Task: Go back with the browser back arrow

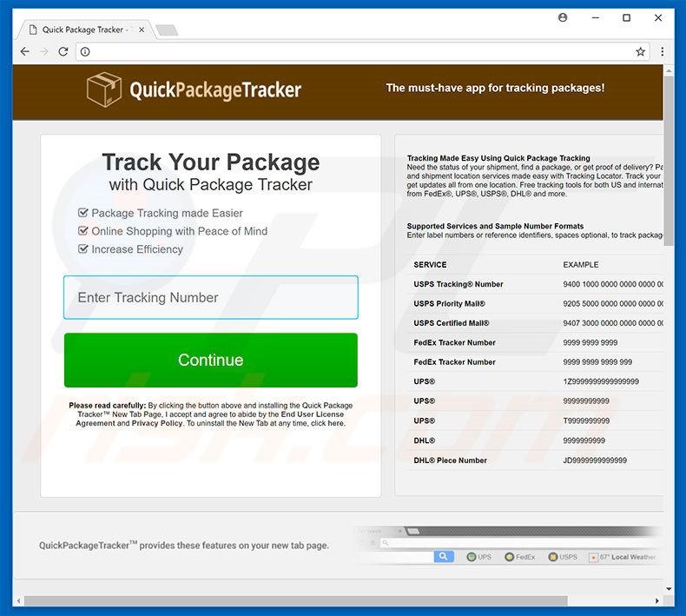Action: [x=25, y=51]
